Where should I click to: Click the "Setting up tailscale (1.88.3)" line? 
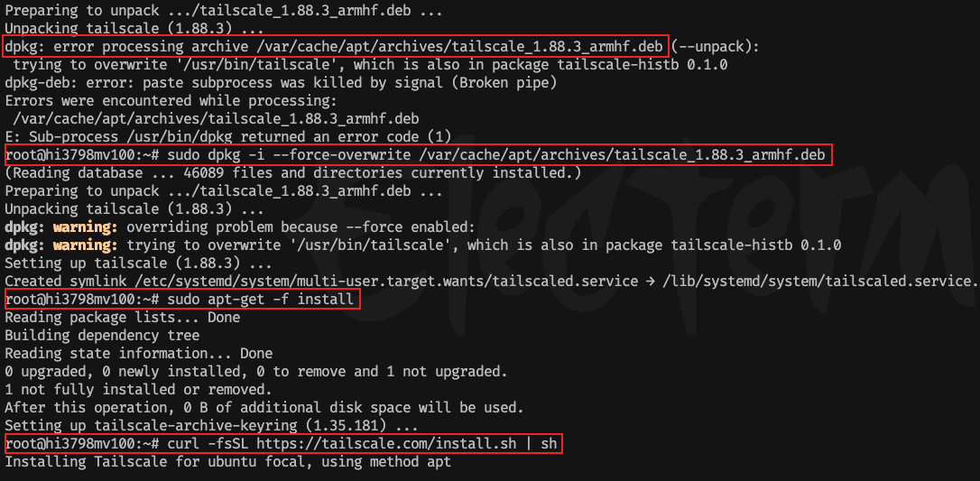(x=138, y=264)
